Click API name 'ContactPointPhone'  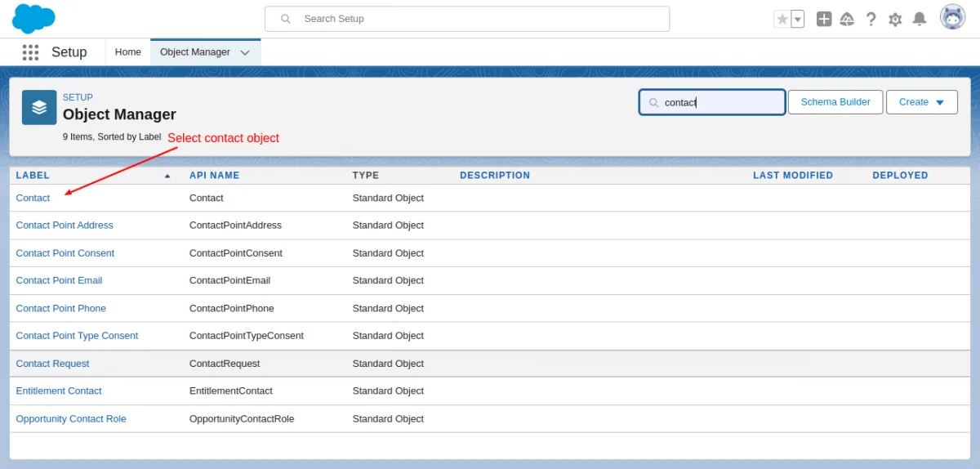[x=232, y=308]
